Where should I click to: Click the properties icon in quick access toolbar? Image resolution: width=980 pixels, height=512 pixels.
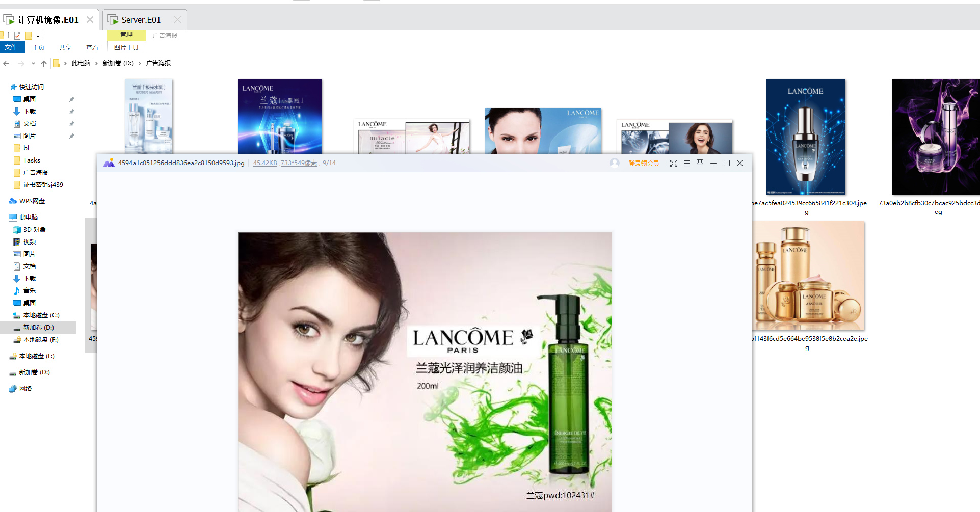pyautogui.click(x=17, y=36)
